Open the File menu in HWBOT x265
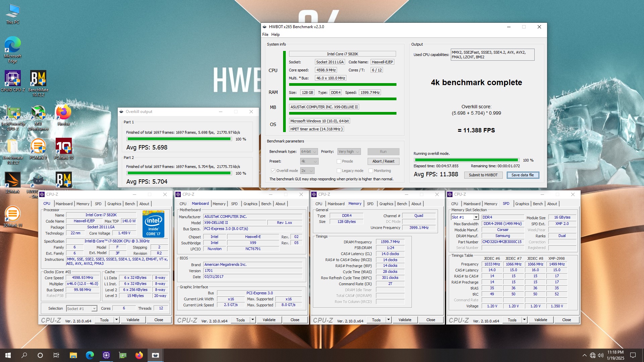 pyautogui.click(x=265, y=35)
